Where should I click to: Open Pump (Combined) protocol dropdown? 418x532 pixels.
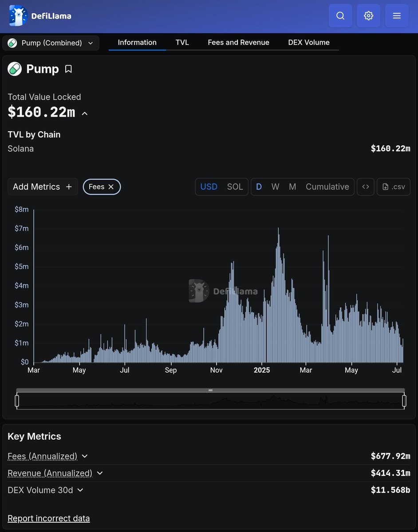coord(51,43)
